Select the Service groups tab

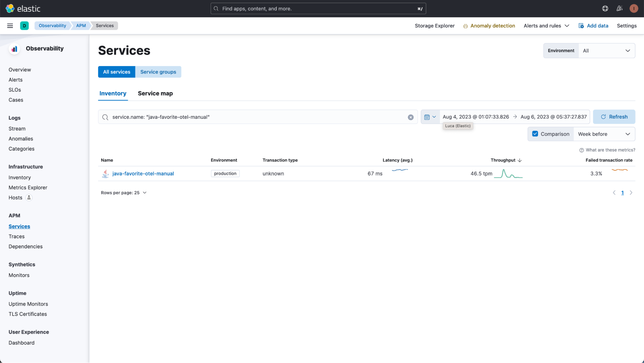tap(159, 72)
